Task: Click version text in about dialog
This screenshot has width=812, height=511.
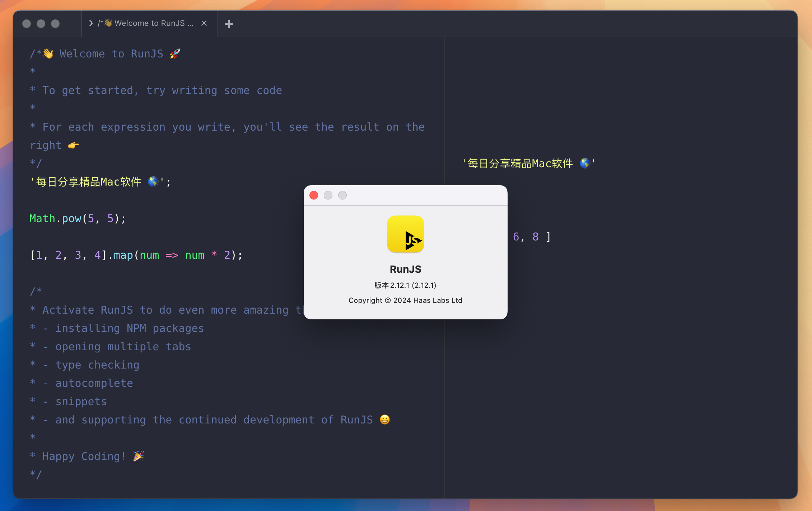Action: tap(406, 285)
